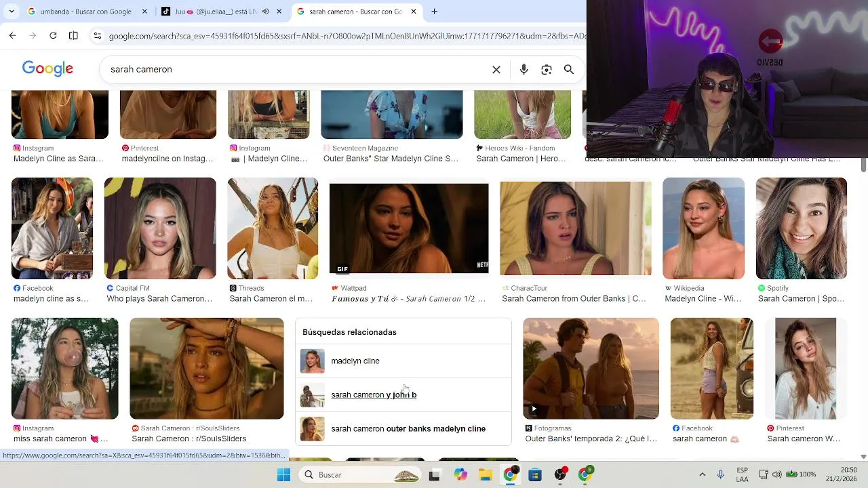Clear the search text with X
The width and height of the screenshot is (868, 488).
pos(496,69)
